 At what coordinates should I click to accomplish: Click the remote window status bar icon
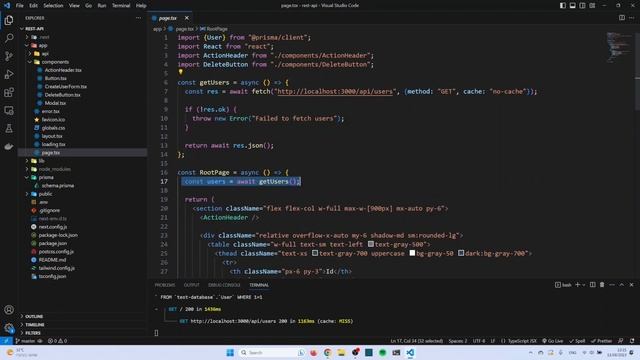point(6,341)
